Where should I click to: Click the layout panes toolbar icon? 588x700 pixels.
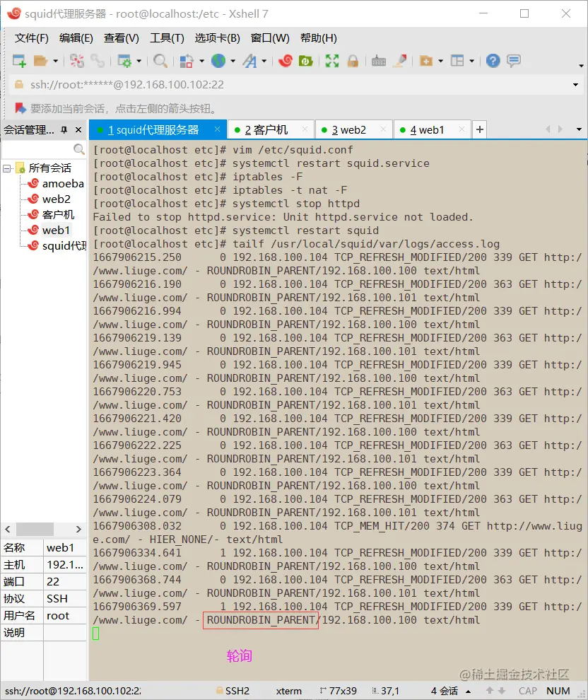457,61
